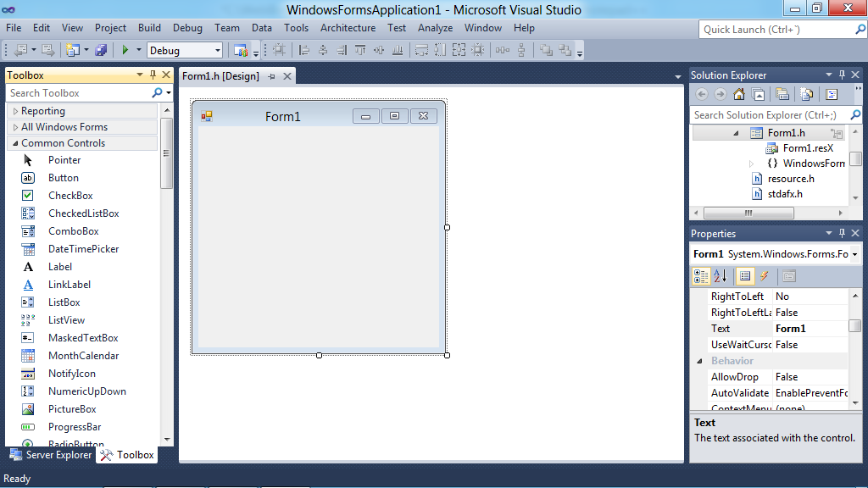Toggle pin on the Toolbox panel
The width and height of the screenshot is (868, 488).
pos(153,75)
